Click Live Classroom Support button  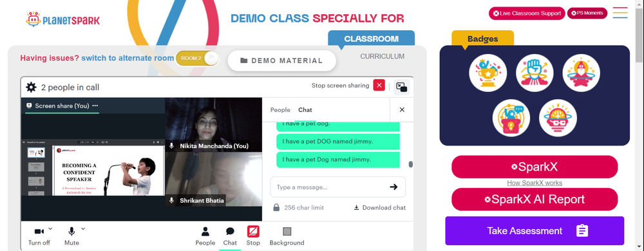point(527,13)
